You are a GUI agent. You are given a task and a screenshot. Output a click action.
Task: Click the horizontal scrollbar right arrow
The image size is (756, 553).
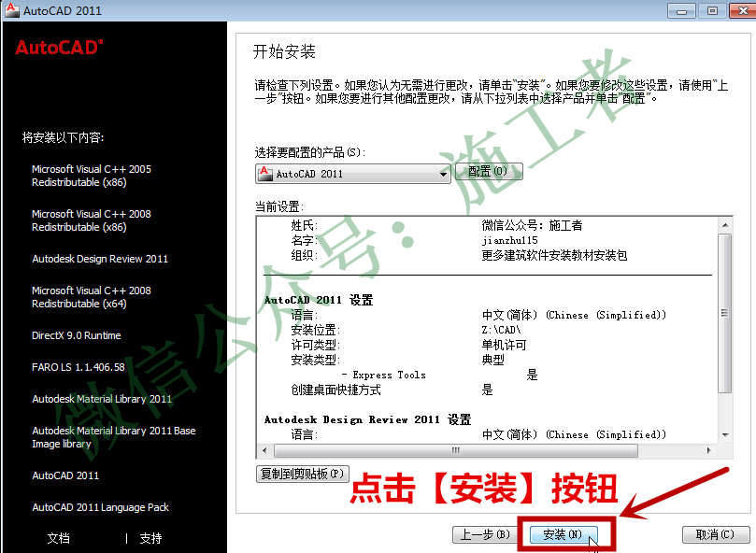pos(707,450)
